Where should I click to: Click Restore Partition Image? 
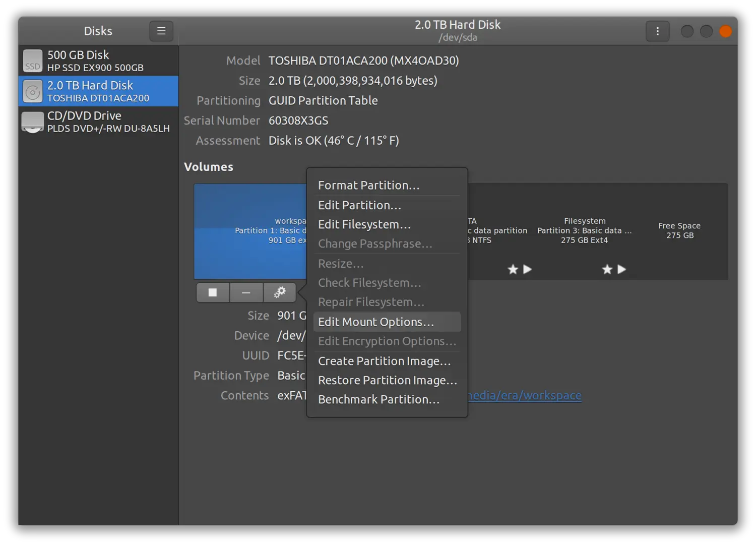coord(387,380)
